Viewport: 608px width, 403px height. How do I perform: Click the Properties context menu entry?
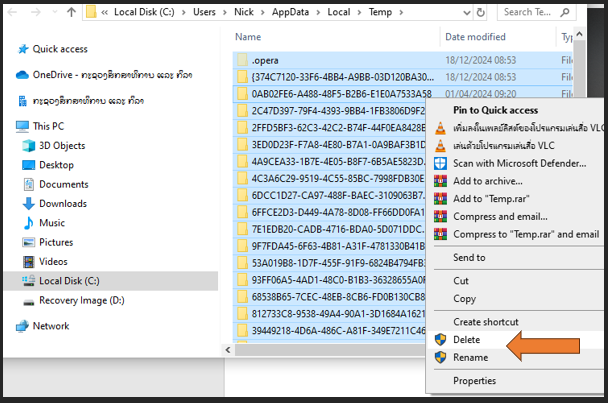474,381
